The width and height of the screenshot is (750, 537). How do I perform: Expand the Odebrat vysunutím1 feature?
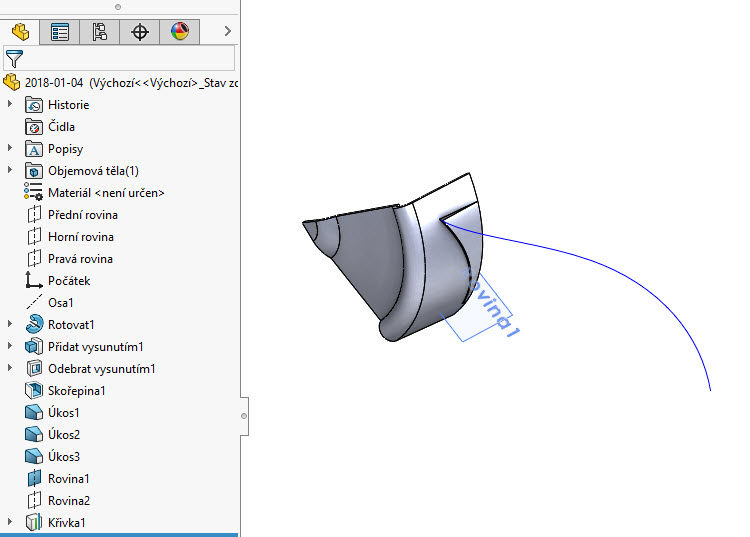tap(10, 367)
